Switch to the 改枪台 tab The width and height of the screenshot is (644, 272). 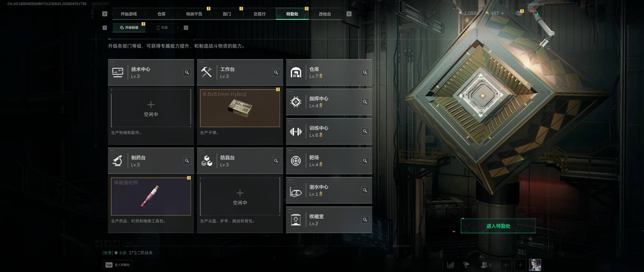(x=325, y=14)
